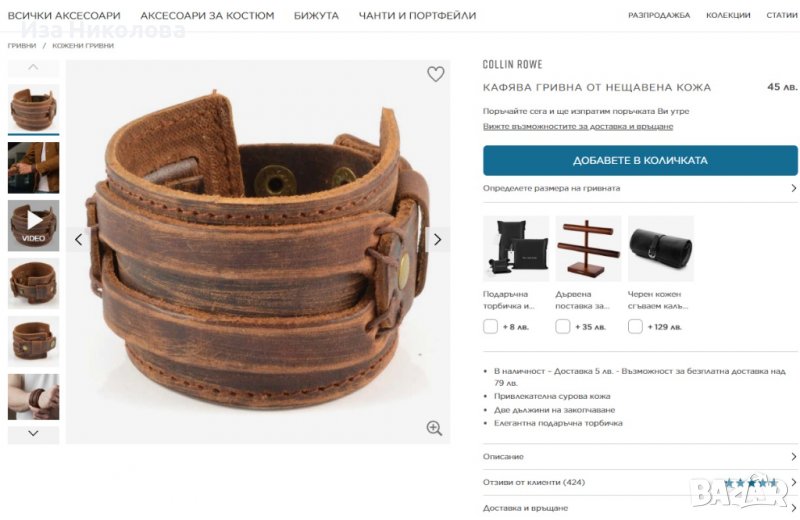Expand Отзиви от клиенти (424) section
This screenshot has height=520, width=800.
[640, 482]
